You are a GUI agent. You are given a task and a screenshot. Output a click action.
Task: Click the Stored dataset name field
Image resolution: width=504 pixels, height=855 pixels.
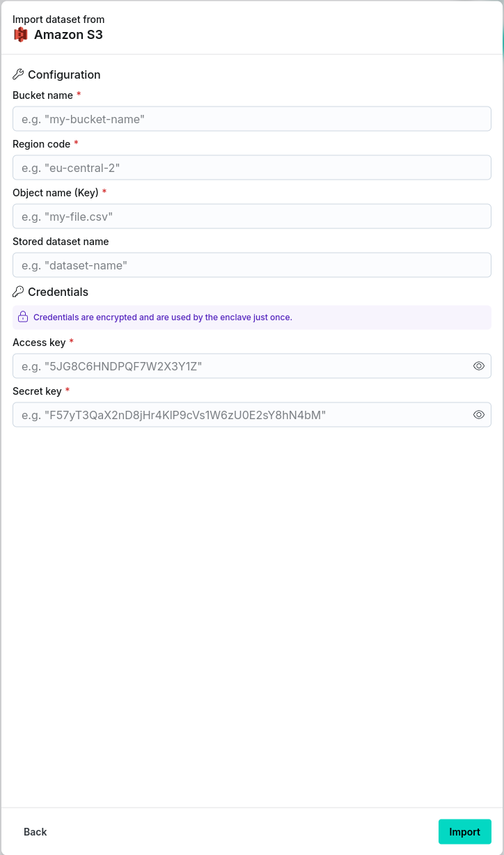click(x=252, y=265)
